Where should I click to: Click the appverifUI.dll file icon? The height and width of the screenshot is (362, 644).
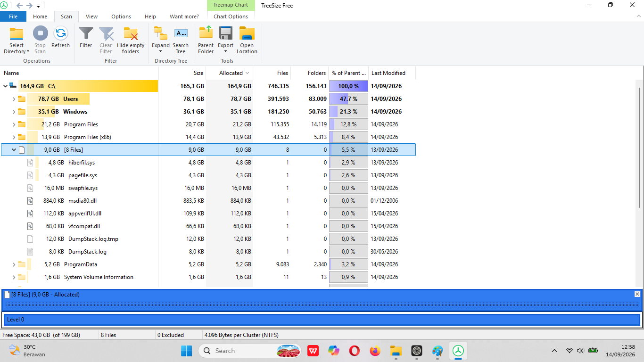click(x=30, y=214)
